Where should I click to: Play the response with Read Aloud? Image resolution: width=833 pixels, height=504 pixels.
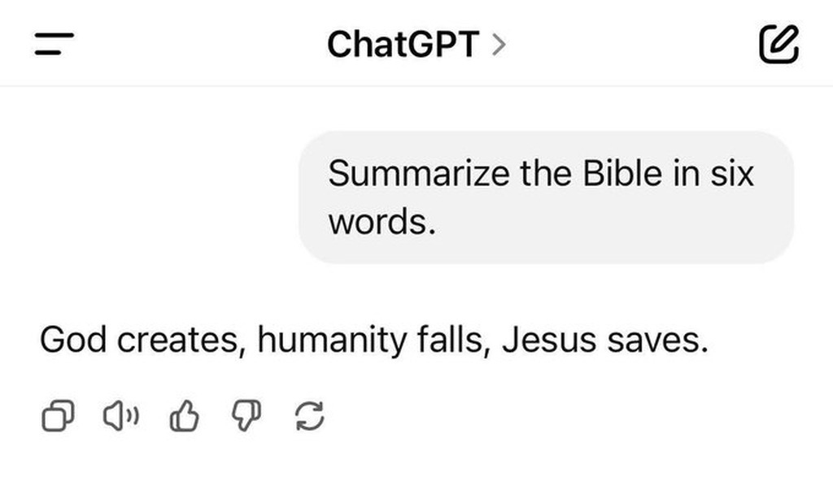[120, 417]
